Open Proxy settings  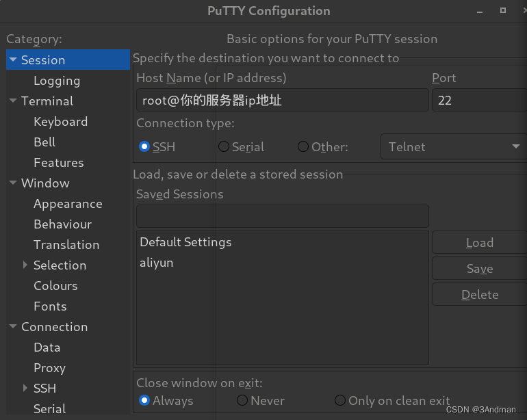click(x=50, y=368)
